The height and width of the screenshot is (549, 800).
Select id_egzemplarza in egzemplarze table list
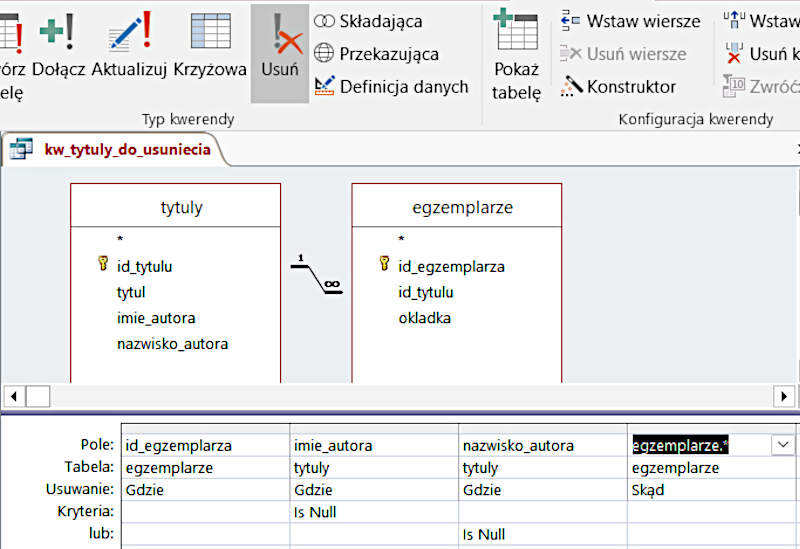452,266
